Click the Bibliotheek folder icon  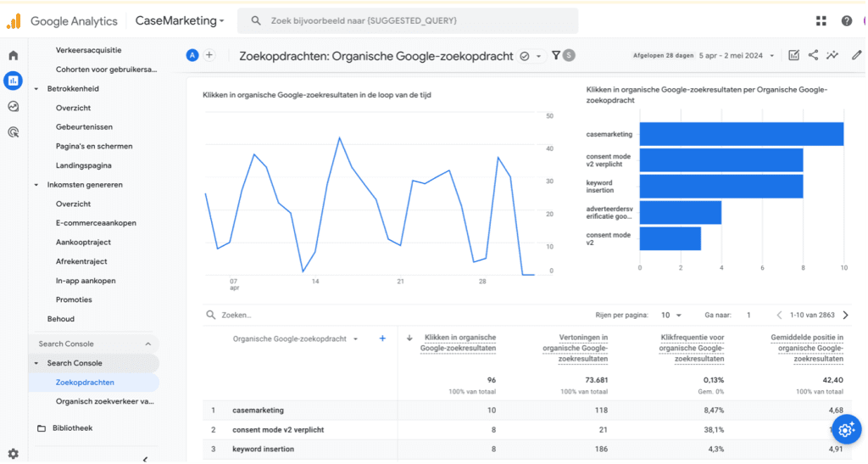(x=42, y=428)
